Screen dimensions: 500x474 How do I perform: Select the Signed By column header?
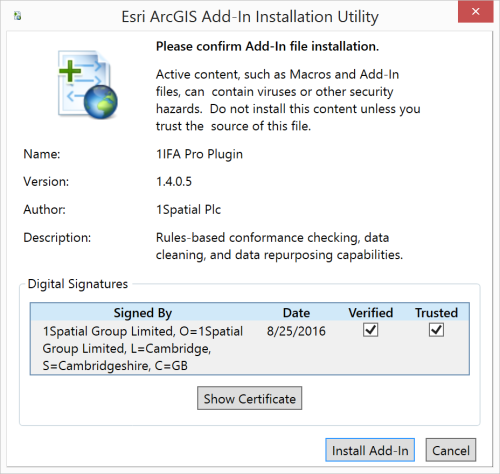[143, 313]
